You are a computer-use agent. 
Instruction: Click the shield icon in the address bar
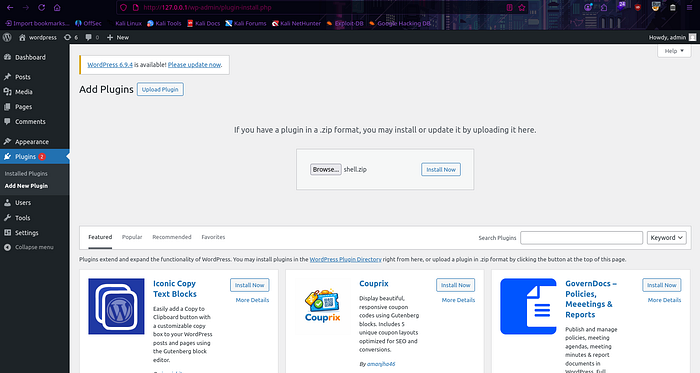coord(124,8)
